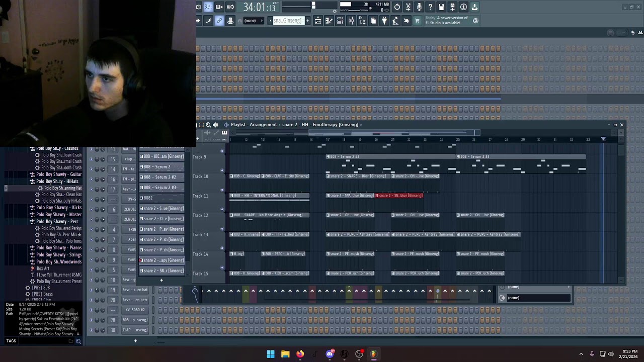Click the export render icon beside save
This screenshot has width=644, height=362.
coord(452,7)
